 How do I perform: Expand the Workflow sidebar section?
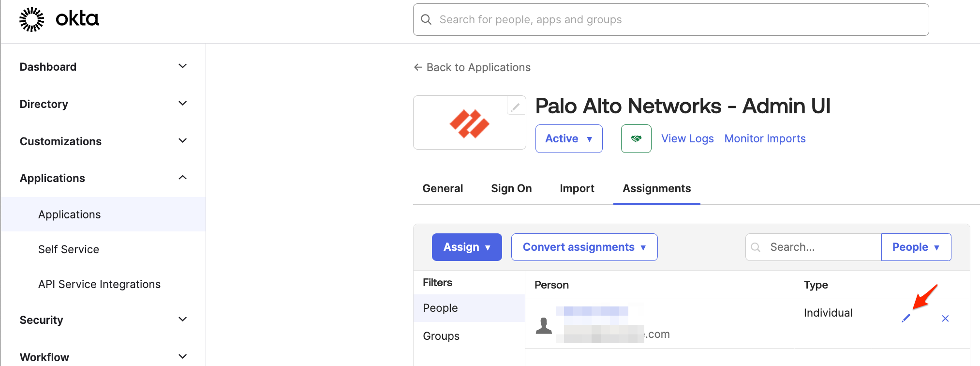[182, 357]
